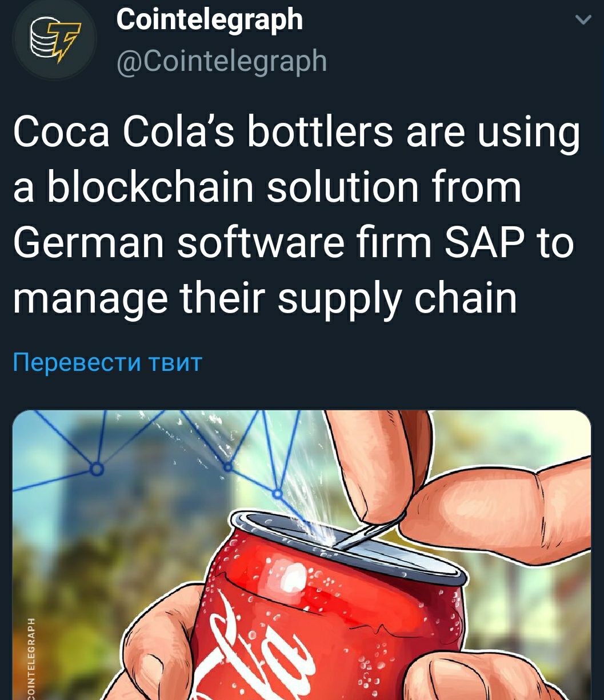Open the Cointelegraph display name
This screenshot has height=700, width=604.
pyautogui.click(x=210, y=20)
